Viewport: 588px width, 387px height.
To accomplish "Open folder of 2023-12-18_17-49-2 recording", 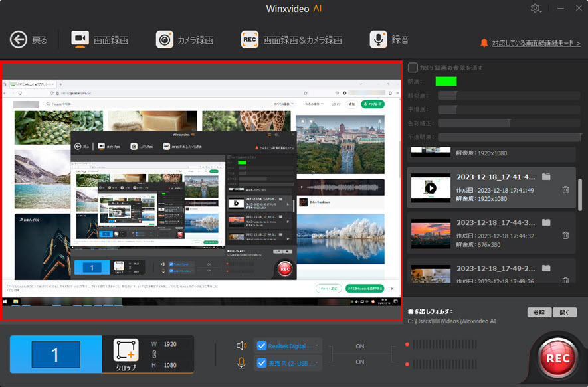I will [x=546, y=268].
